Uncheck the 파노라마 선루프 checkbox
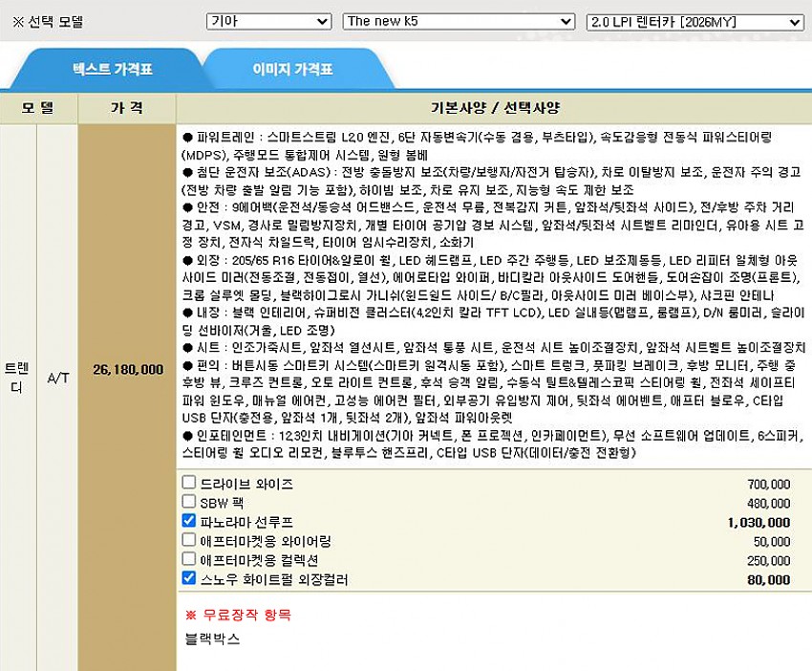The width and height of the screenshot is (812, 671). (189, 521)
